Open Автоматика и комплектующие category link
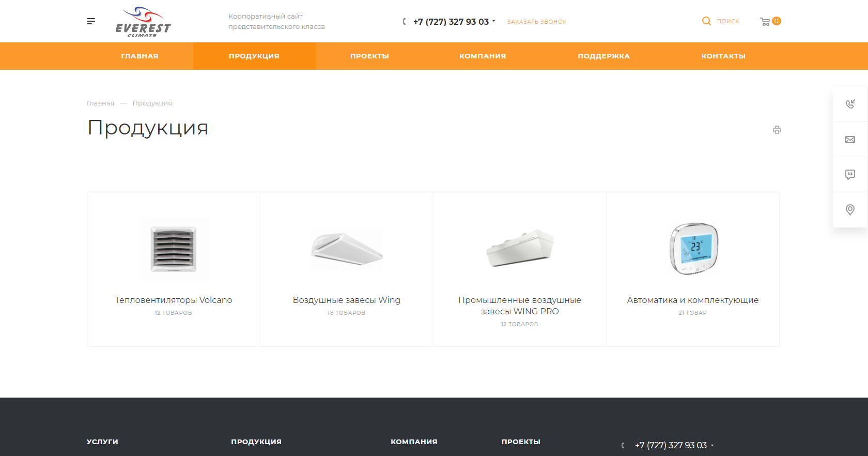Viewport: 868px width, 456px height. (x=693, y=300)
